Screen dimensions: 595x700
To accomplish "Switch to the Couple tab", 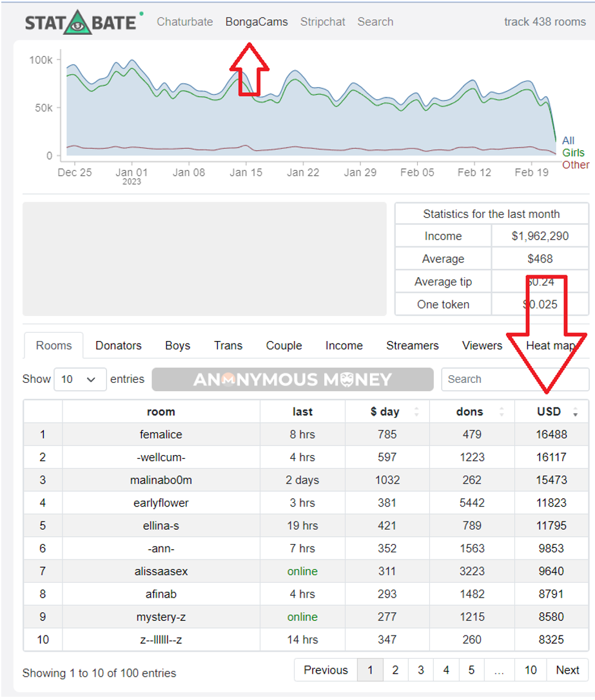I will click(284, 345).
